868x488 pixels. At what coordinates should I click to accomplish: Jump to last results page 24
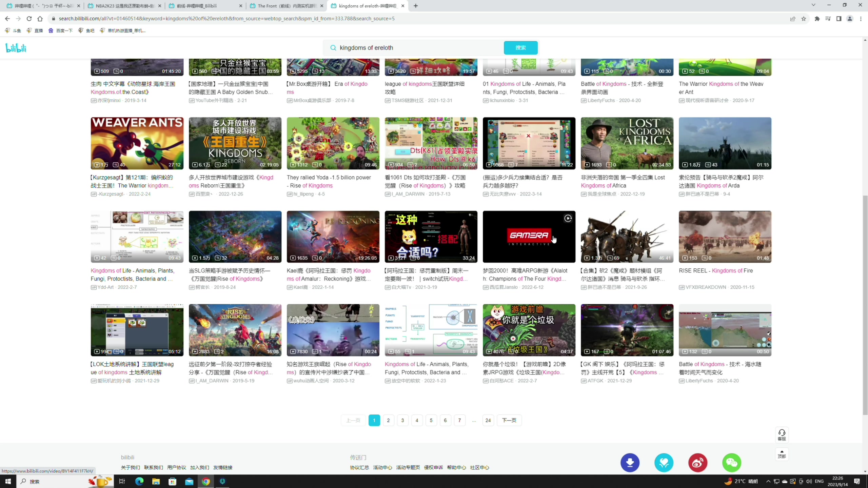pos(488,420)
